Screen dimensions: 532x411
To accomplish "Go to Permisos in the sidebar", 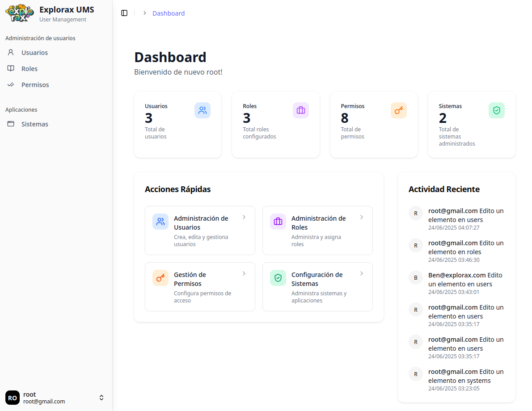I will (35, 85).
